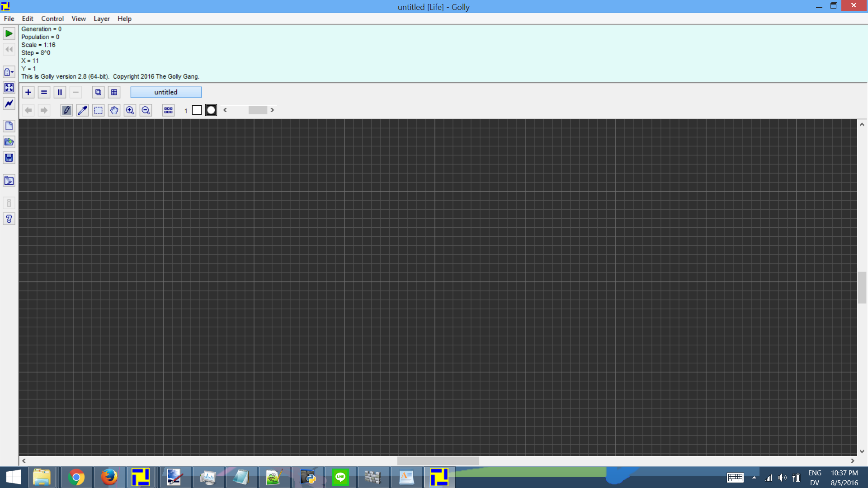
Task: Select the Zoom In magnifier tool
Action: click(130, 110)
